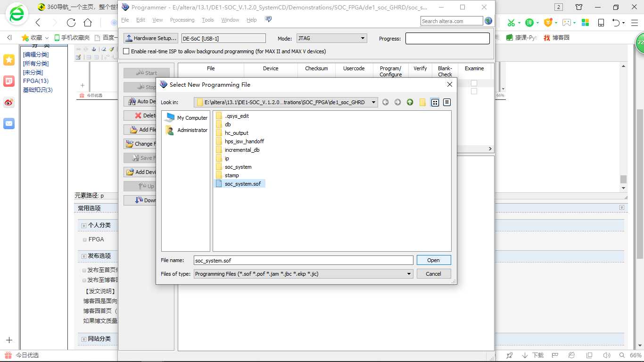Select My Computer in dialog sidebar
The image size is (644, 362).
pos(186,118)
